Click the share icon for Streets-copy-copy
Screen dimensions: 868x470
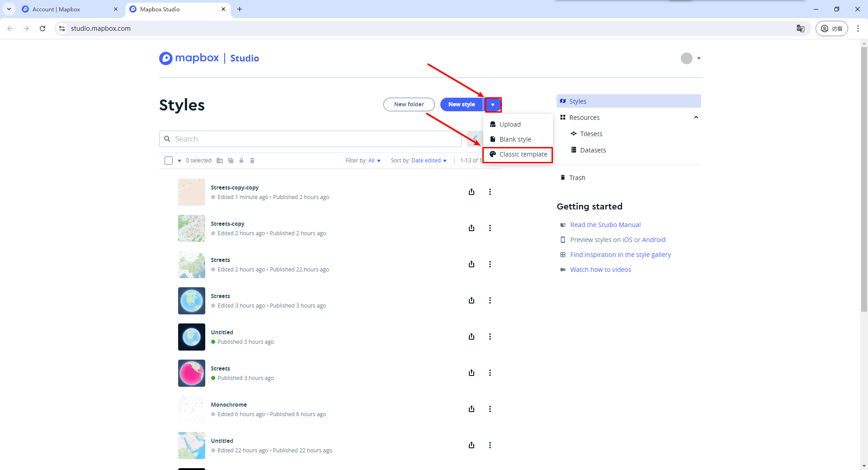[472, 192]
